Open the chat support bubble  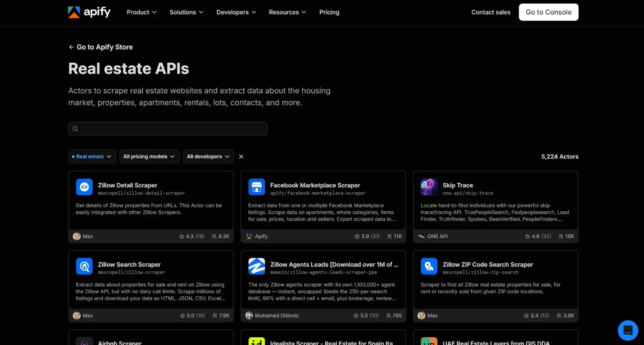click(628, 330)
